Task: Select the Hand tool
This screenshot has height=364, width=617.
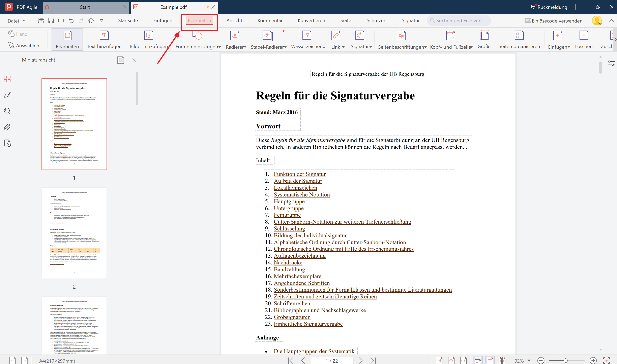Action: pos(18,34)
